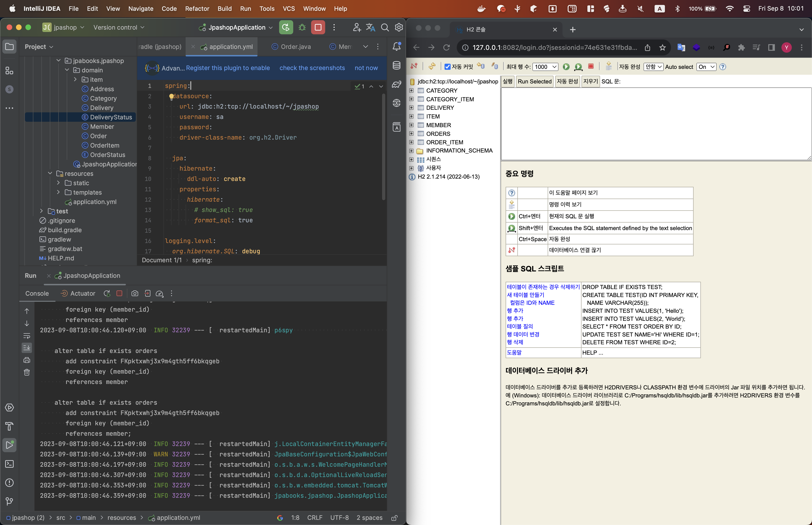Select the Console tab in Run
This screenshot has width=812, height=525.
click(x=37, y=294)
